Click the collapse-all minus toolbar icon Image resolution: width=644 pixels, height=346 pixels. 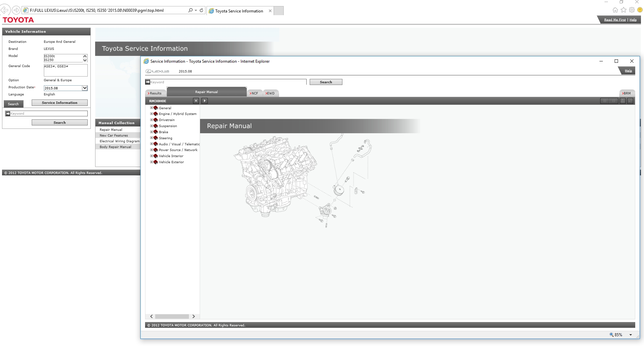[x=614, y=101]
